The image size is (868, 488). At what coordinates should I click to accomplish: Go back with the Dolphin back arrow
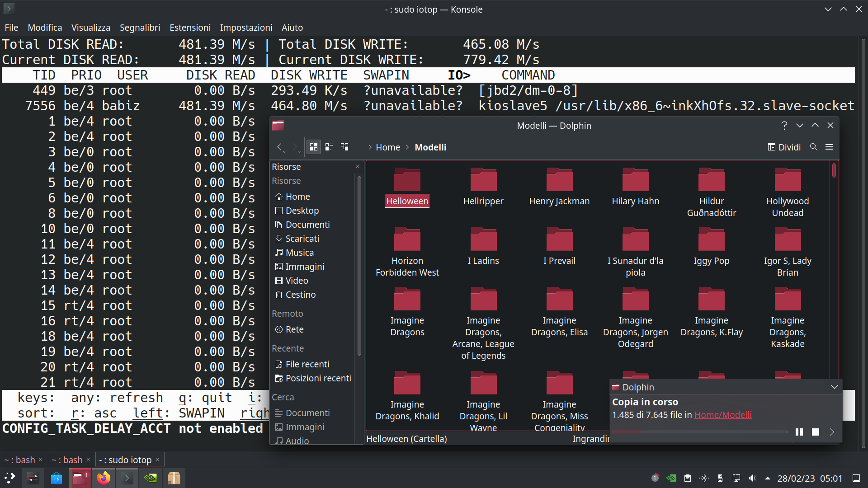pos(279,147)
